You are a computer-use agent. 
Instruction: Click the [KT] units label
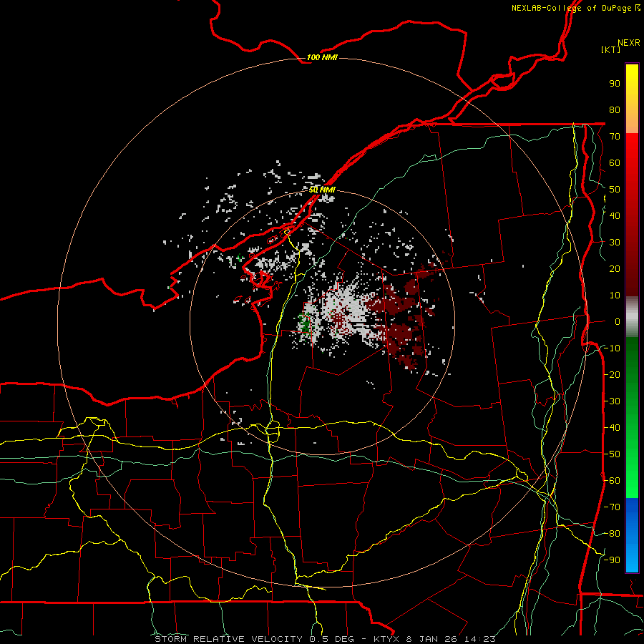[610, 49]
